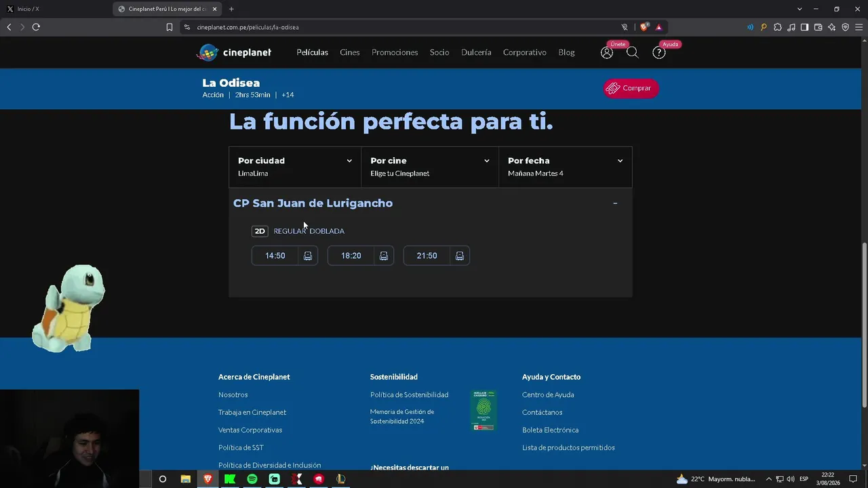
Task: Open the Windows notification center
Action: [x=853, y=479]
